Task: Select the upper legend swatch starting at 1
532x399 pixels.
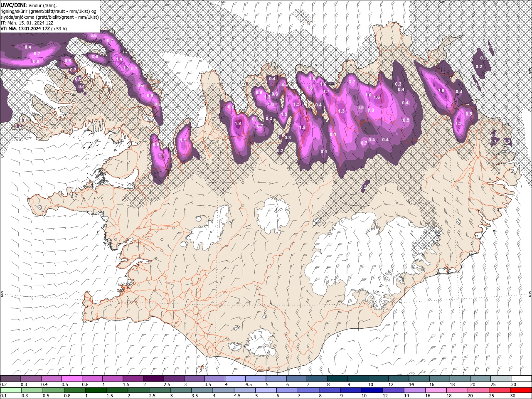Action: pos(112,379)
